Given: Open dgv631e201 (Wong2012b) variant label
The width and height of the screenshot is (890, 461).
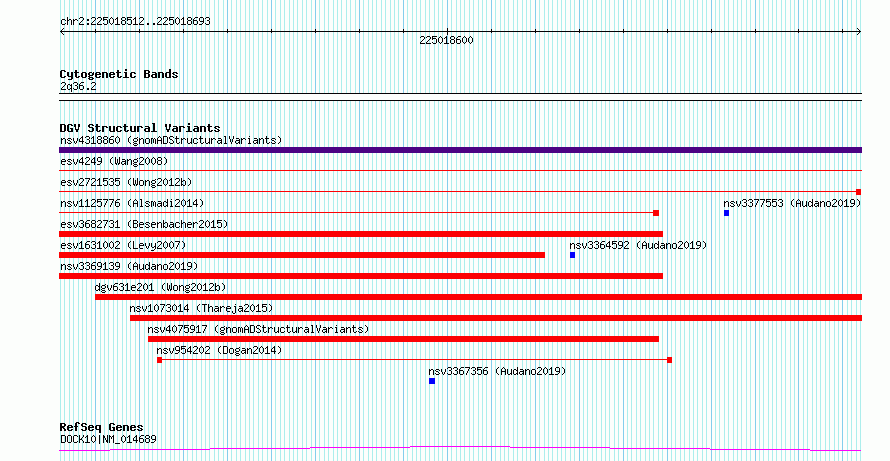Looking at the screenshot, I should [x=161, y=287].
